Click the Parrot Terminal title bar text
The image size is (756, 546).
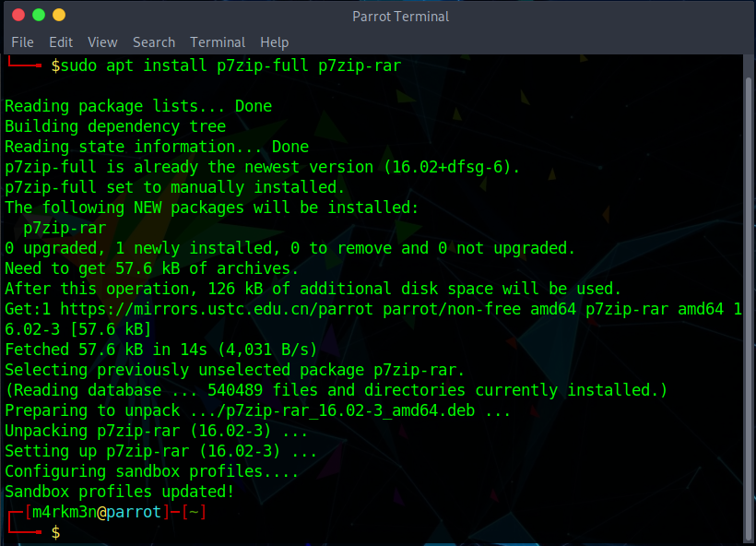[x=400, y=16]
